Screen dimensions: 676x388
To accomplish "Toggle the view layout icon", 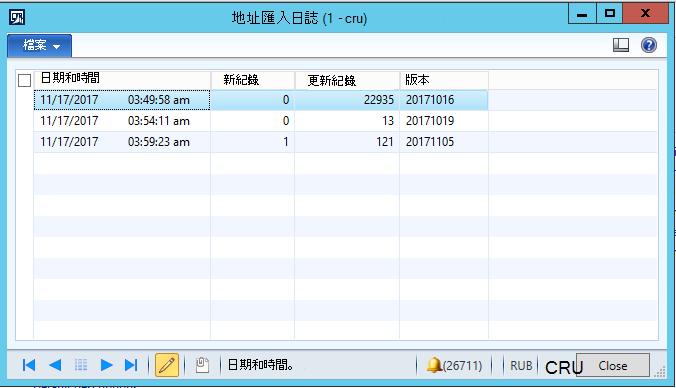I will point(621,45).
